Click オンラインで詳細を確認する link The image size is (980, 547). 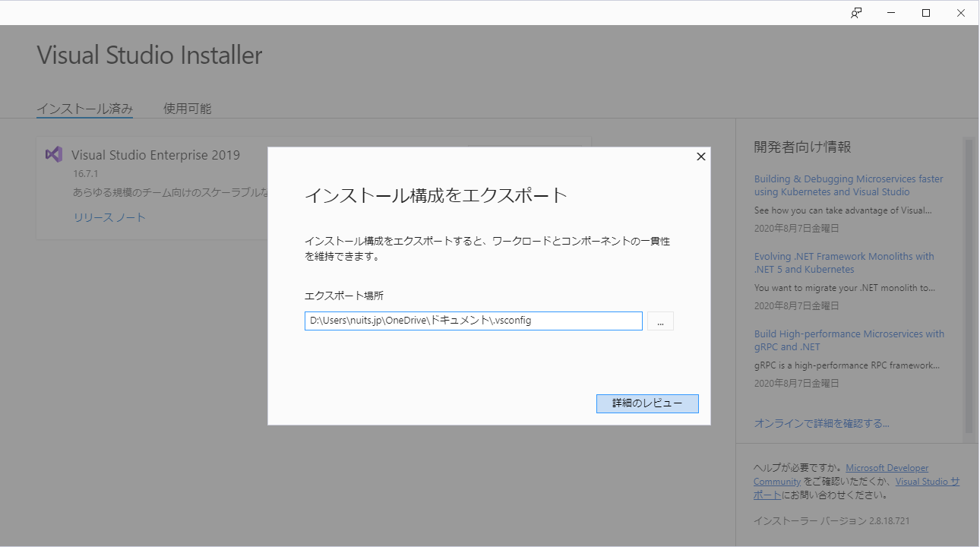point(821,423)
